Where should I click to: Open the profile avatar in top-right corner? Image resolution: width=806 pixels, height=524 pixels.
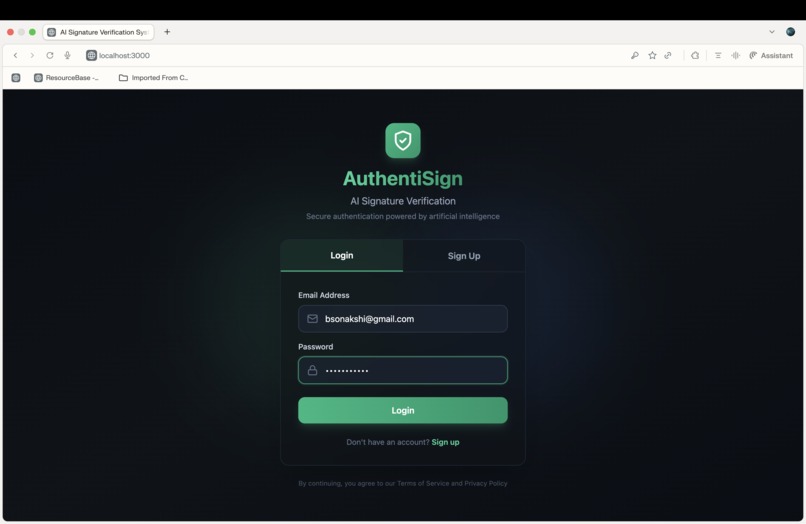click(x=791, y=32)
